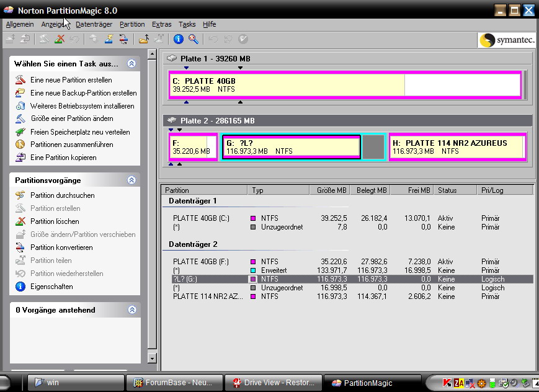Collapse the Partitionsvorgänge panel
Image resolution: width=539 pixels, height=392 pixels.
[x=131, y=180]
